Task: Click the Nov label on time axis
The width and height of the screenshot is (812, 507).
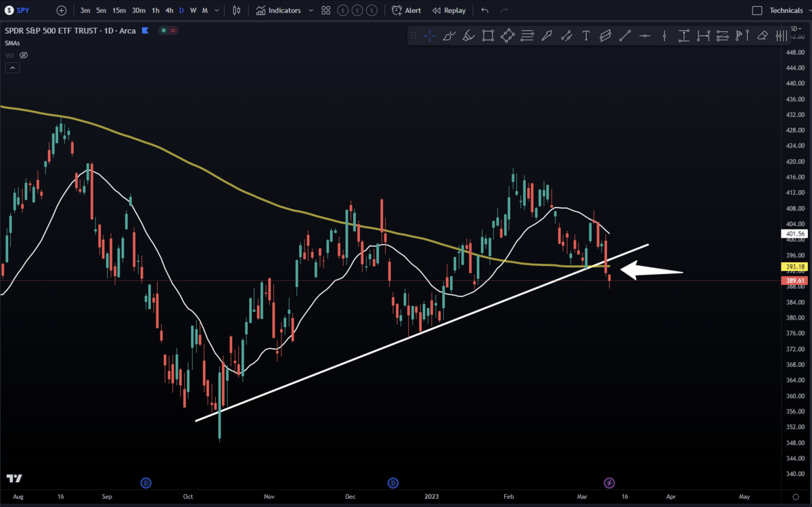Action: point(269,497)
